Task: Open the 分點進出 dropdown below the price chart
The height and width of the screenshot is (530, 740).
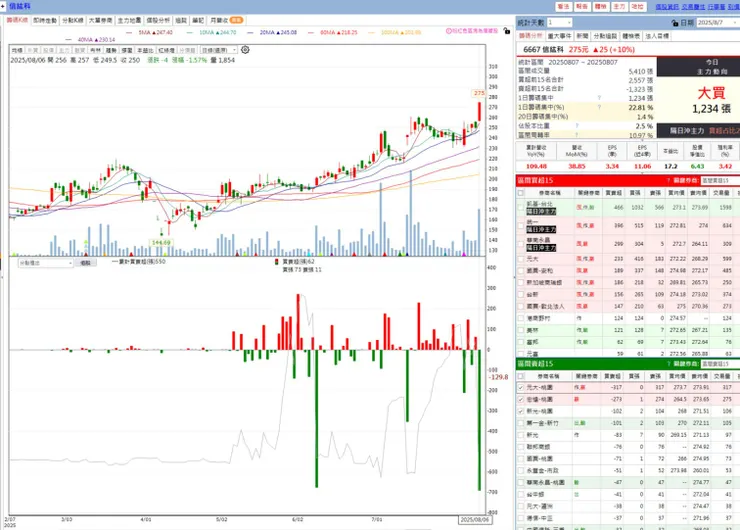Action: pos(45,263)
